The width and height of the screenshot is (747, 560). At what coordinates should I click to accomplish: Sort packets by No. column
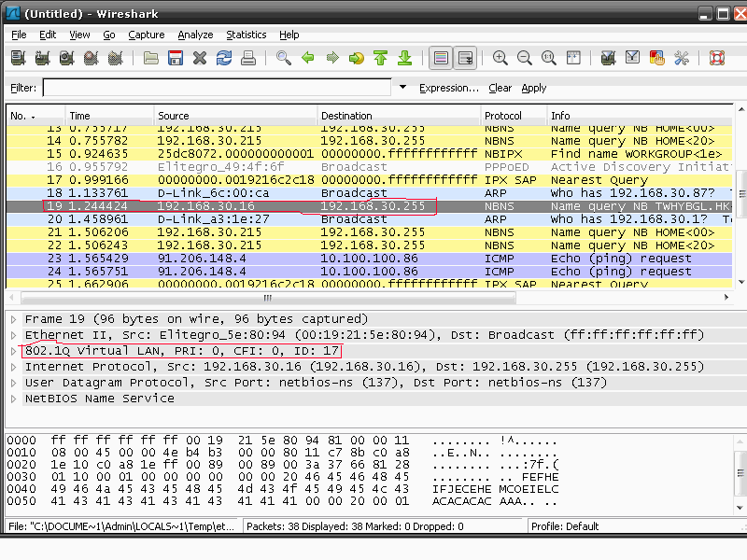click(x=35, y=116)
